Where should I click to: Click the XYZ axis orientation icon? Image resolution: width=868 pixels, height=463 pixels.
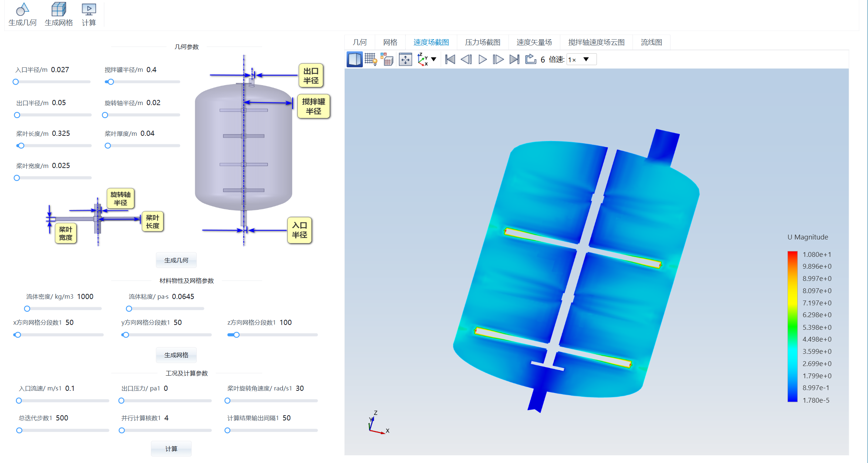(x=422, y=59)
